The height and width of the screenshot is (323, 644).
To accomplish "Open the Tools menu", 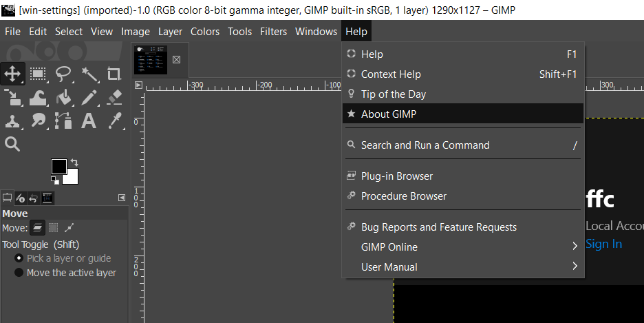I will 240,32.
